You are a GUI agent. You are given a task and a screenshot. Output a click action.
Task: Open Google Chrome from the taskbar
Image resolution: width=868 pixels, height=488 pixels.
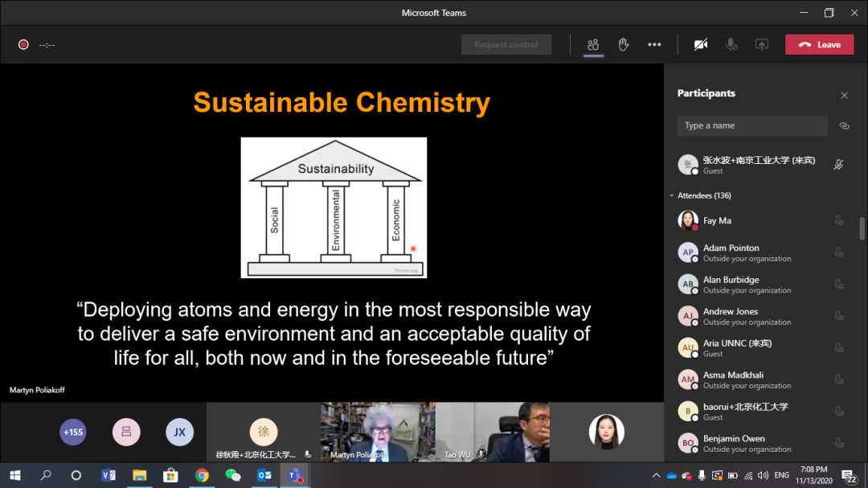pyautogui.click(x=202, y=475)
